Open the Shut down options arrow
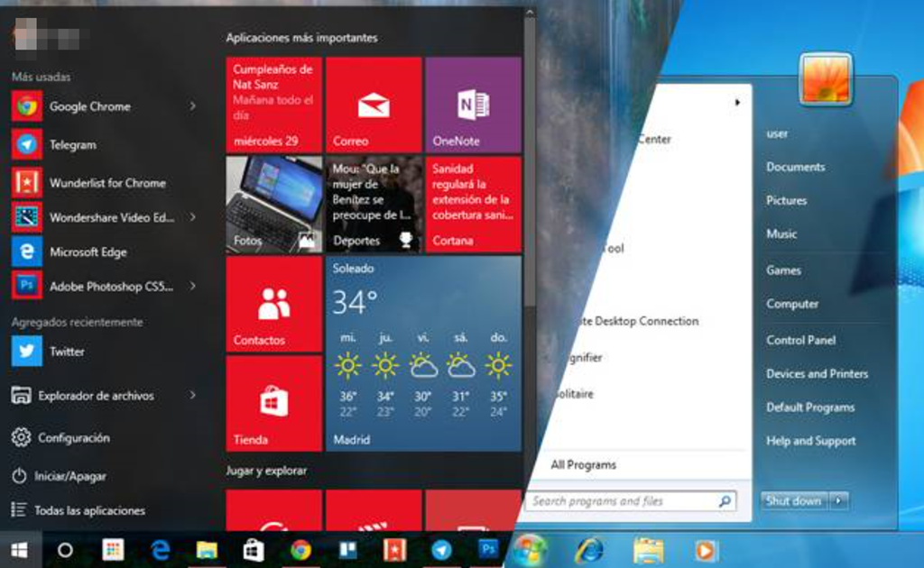Screen dimensions: 924x568 click(839, 500)
